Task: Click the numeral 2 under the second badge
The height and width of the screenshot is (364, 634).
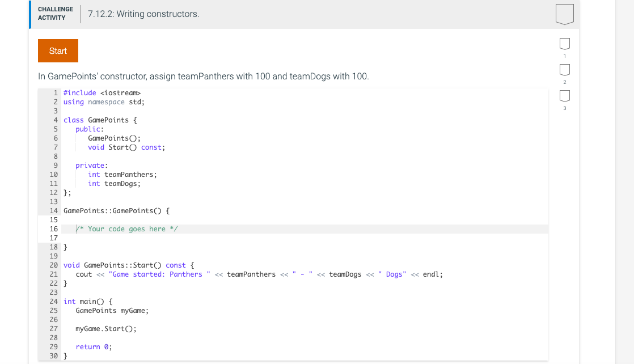Action: point(564,82)
